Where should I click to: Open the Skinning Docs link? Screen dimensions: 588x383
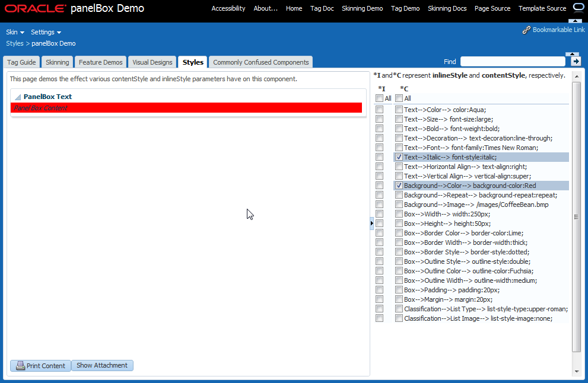(447, 8)
